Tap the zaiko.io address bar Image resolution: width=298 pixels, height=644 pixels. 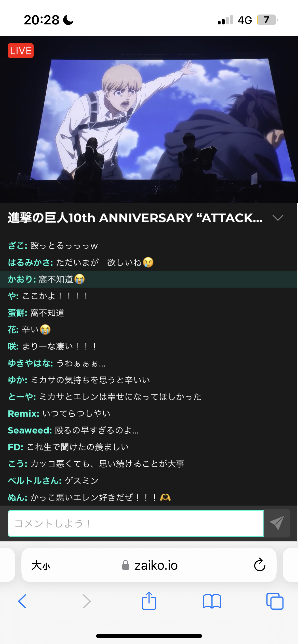point(149,565)
